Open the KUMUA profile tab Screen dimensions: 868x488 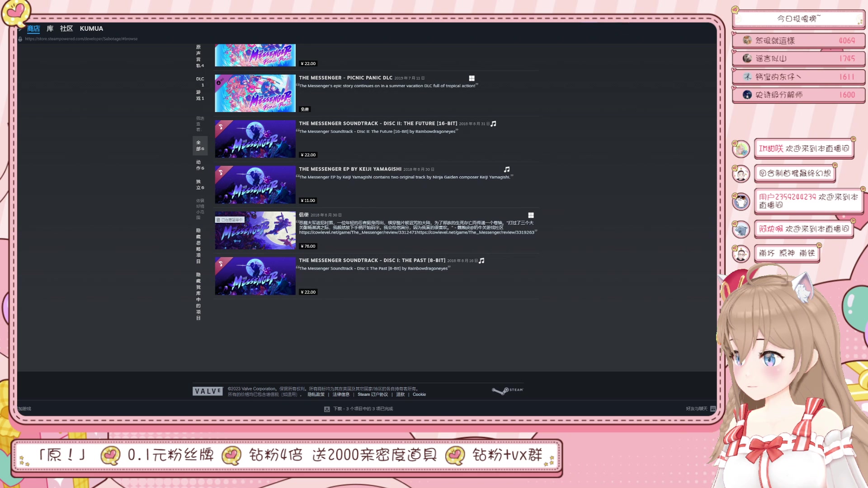tap(91, 28)
